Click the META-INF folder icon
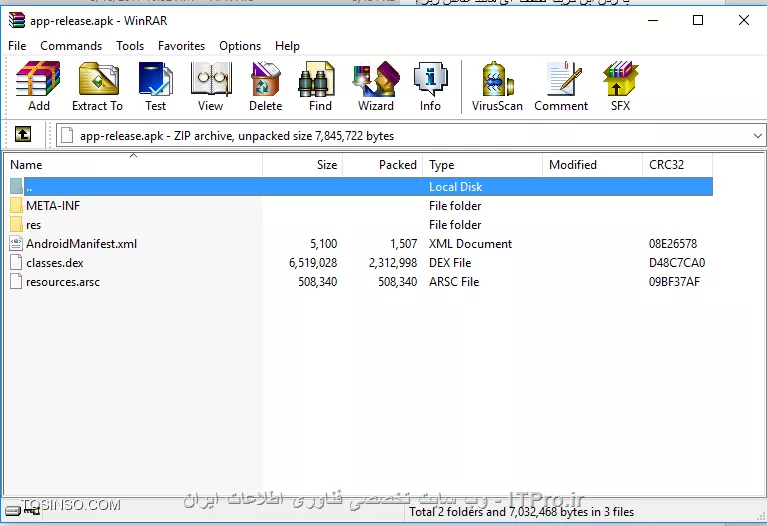 pyautogui.click(x=16, y=206)
